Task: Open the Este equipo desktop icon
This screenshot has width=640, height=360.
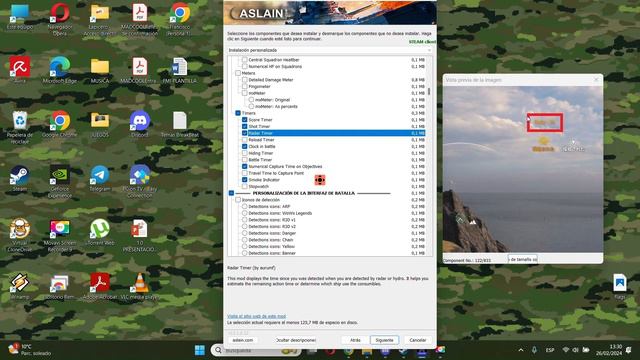Action: click(19, 17)
